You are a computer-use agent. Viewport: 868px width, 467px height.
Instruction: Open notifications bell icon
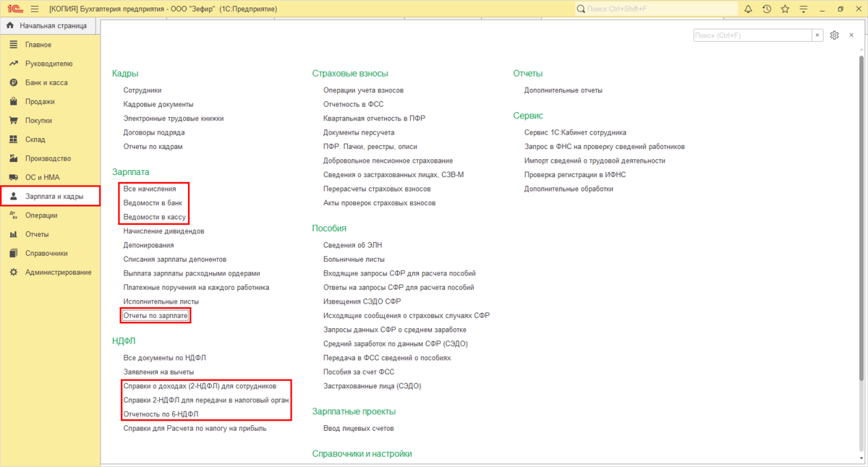[748, 9]
